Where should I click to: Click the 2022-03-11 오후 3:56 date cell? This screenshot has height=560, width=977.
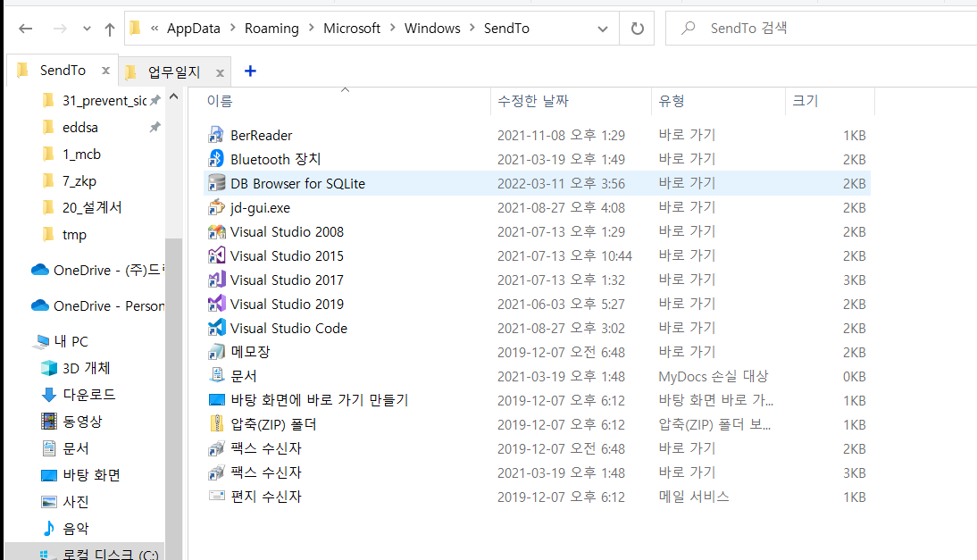pyautogui.click(x=561, y=184)
